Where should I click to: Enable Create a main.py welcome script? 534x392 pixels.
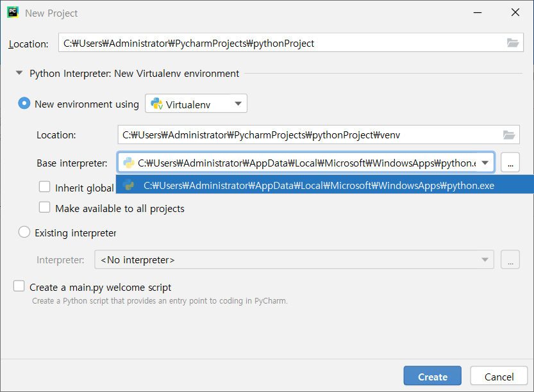(19, 286)
